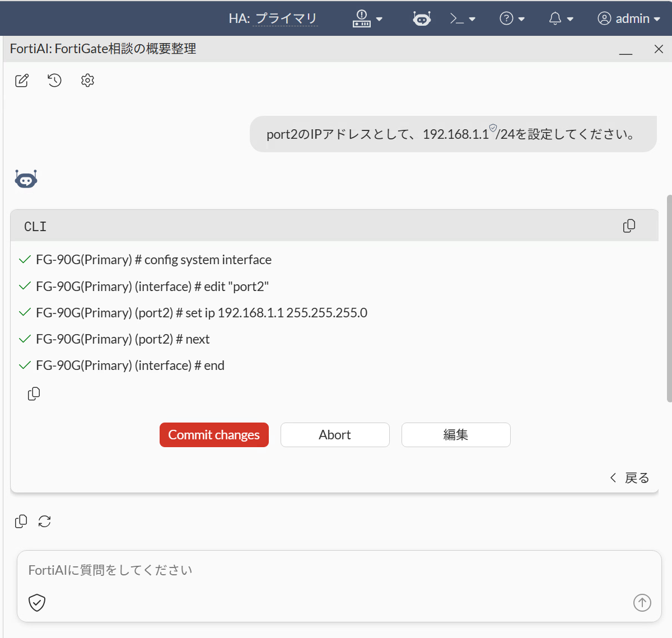Open the help question mark dropdown
672x638 pixels.
[x=512, y=18]
